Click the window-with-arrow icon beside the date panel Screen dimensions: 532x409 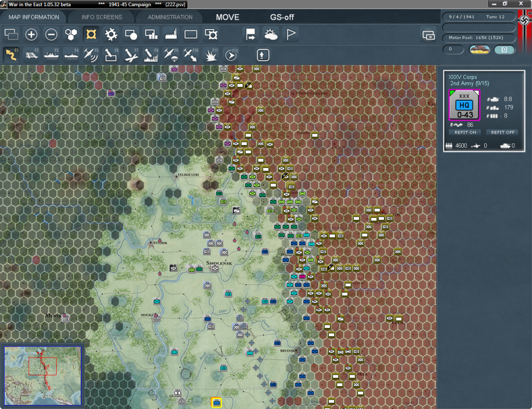point(429,35)
